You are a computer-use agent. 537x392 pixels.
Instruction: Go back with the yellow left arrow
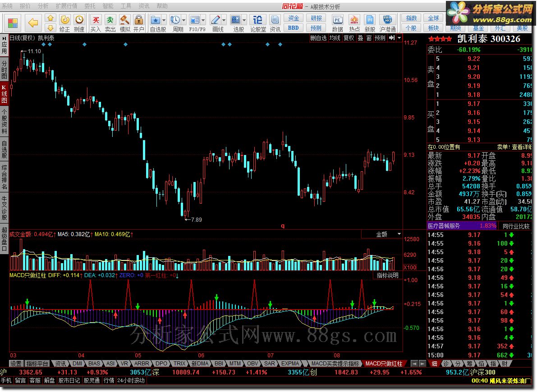pos(33,23)
